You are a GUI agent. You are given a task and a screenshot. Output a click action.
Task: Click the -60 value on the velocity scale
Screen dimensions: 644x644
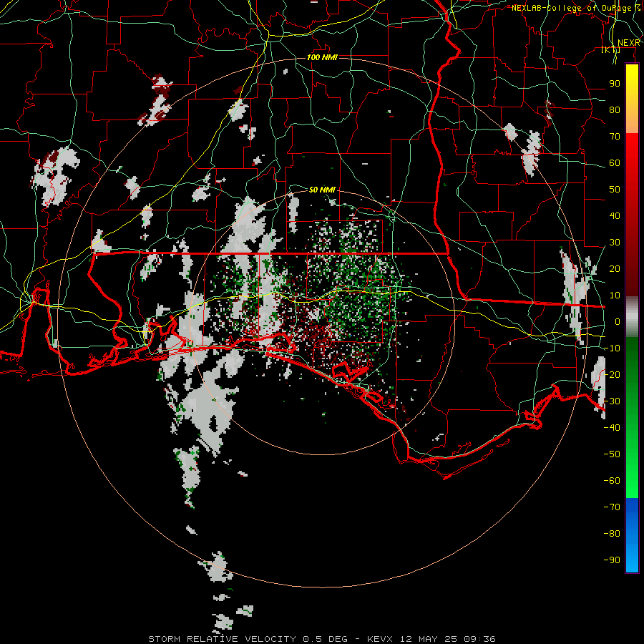[x=612, y=481]
